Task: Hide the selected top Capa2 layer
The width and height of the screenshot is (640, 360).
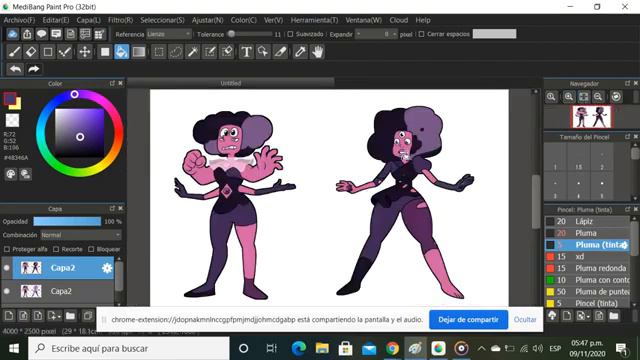Action: click(x=7, y=268)
